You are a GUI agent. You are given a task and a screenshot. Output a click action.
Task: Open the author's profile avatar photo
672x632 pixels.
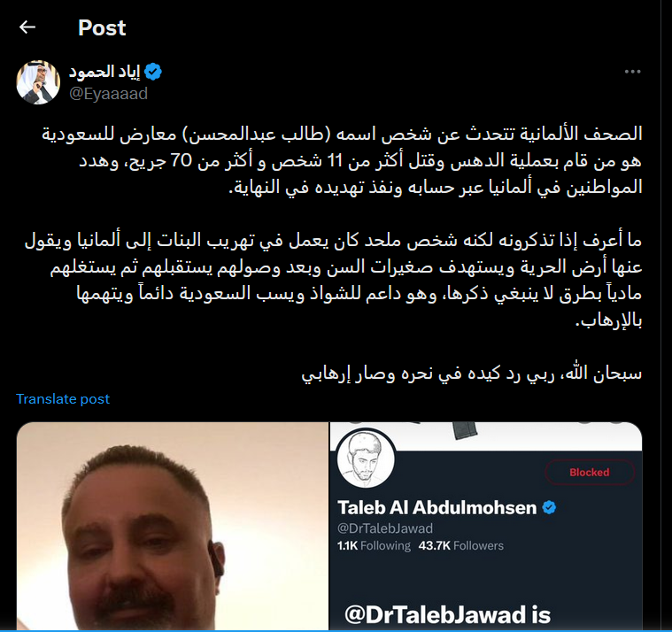click(38, 82)
